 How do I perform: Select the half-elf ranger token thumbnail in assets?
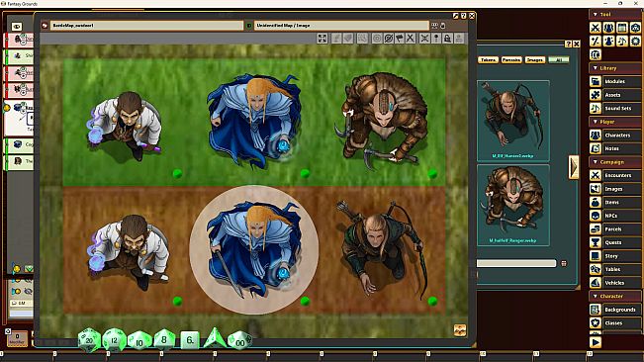513,205
